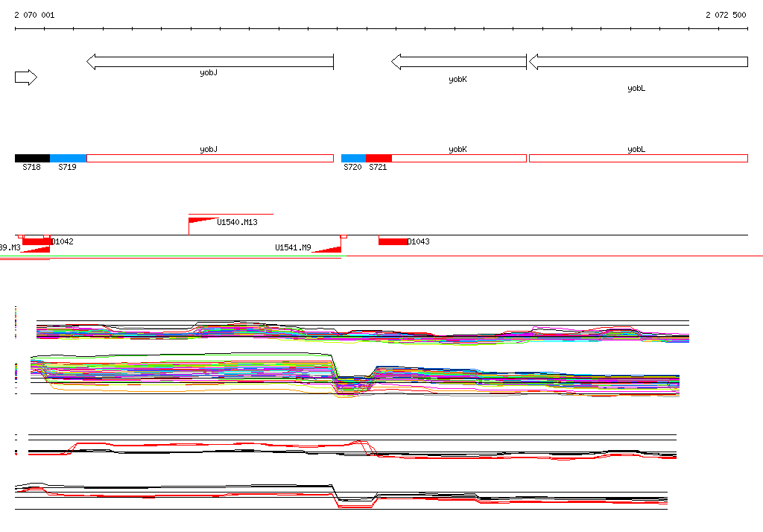
Task: Click yobL label under the gene arrow
Action: (x=636, y=89)
